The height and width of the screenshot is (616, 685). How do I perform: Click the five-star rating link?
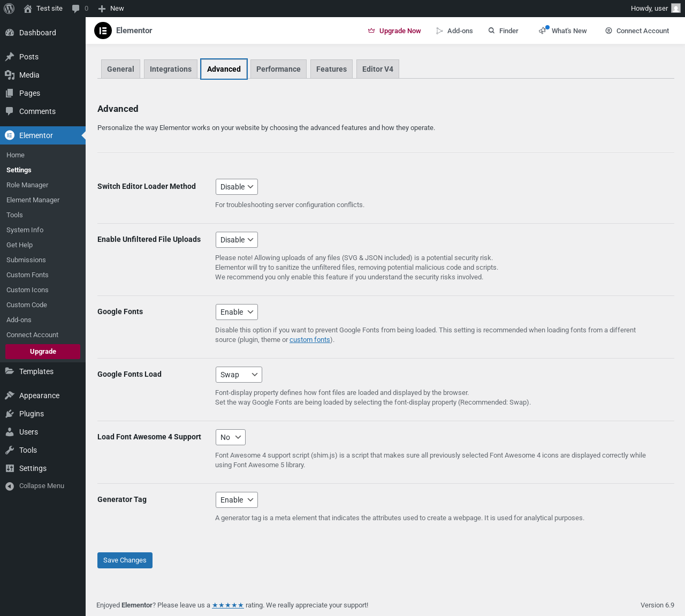(x=228, y=605)
